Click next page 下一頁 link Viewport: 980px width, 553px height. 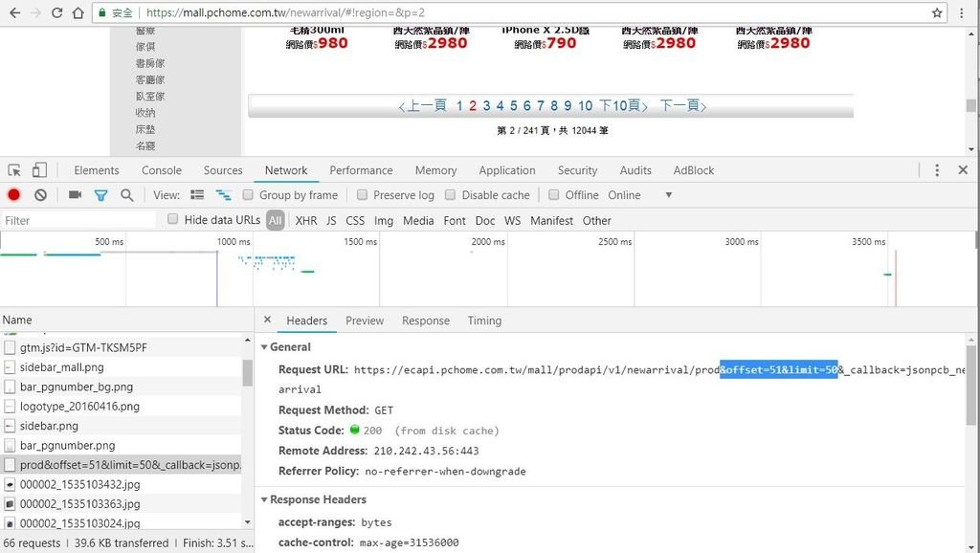pos(683,105)
